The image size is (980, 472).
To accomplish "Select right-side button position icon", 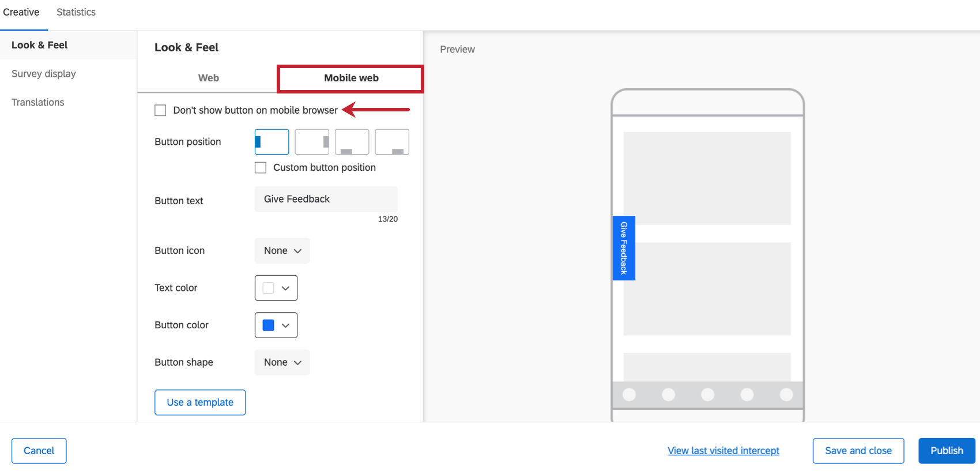I will click(312, 142).
